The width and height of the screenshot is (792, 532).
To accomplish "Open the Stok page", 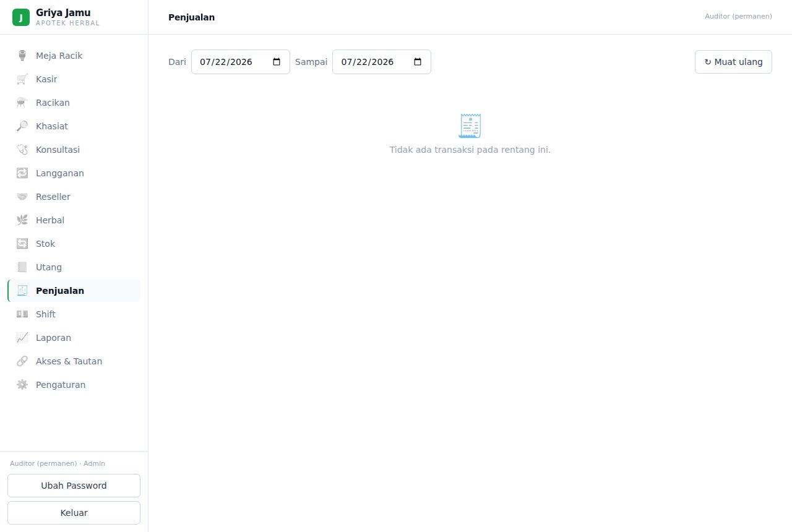I will 74,244.
